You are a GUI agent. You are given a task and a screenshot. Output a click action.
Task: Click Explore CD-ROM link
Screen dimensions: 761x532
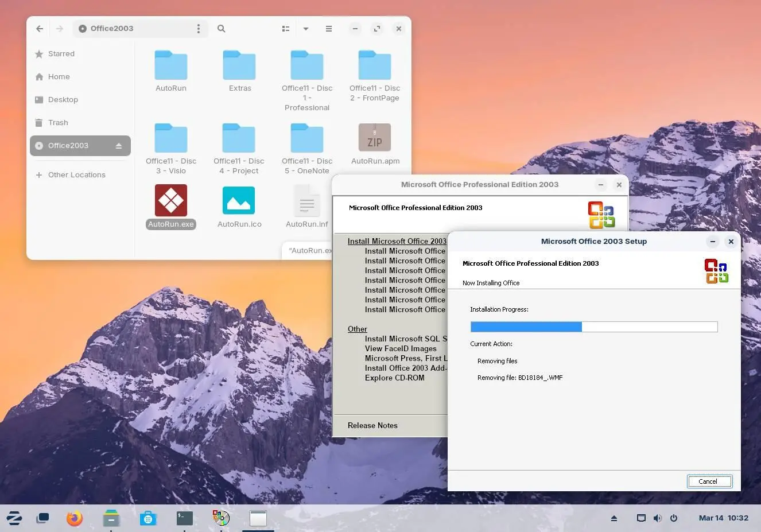(395, 378)
